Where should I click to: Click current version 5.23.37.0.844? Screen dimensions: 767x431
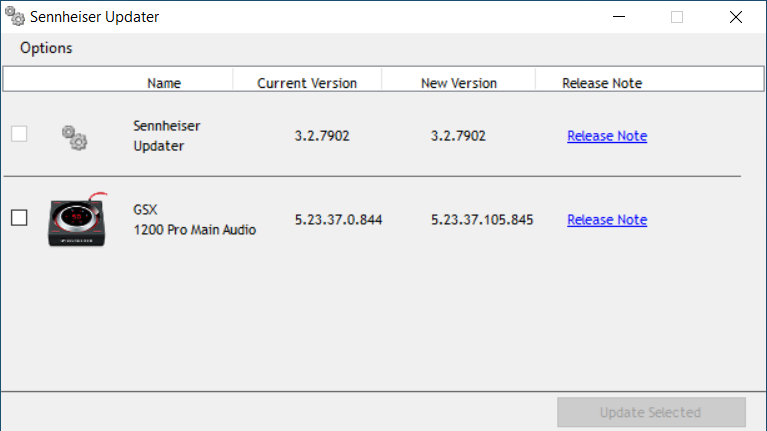coord(338,220)
